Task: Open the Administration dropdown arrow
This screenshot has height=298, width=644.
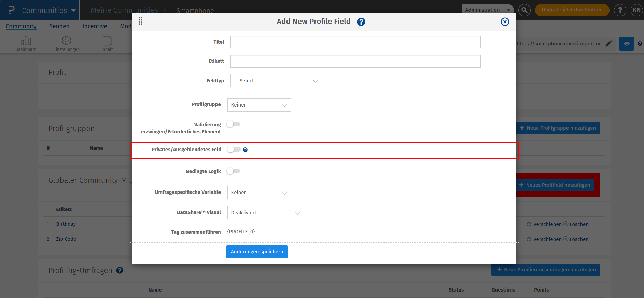Action: click(509, 10)
